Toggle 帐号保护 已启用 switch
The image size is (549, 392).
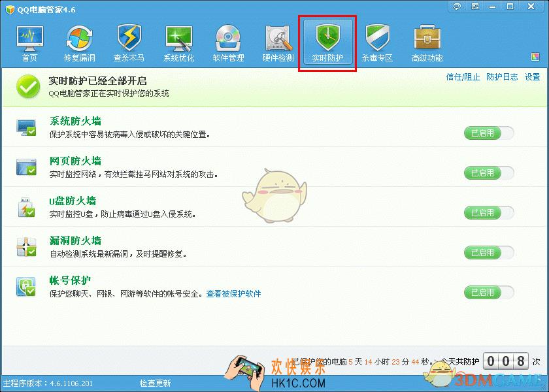coord(489,293)
